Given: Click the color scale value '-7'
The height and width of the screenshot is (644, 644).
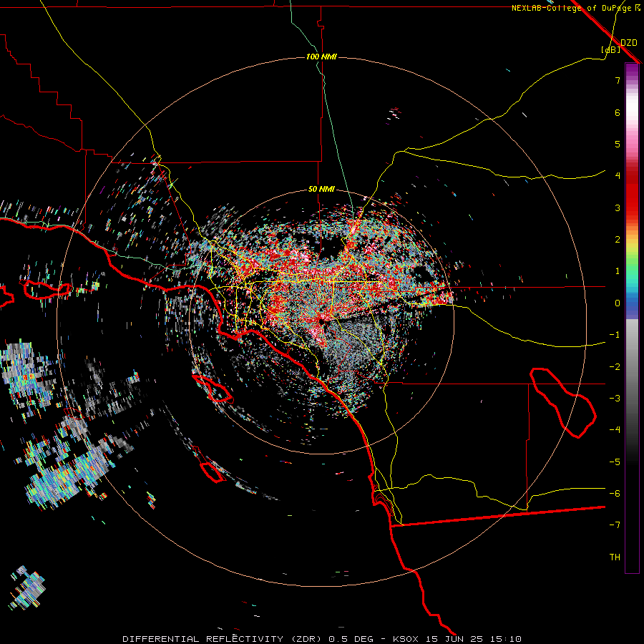Looking at the screenshot, I should [x=615, y=525].
